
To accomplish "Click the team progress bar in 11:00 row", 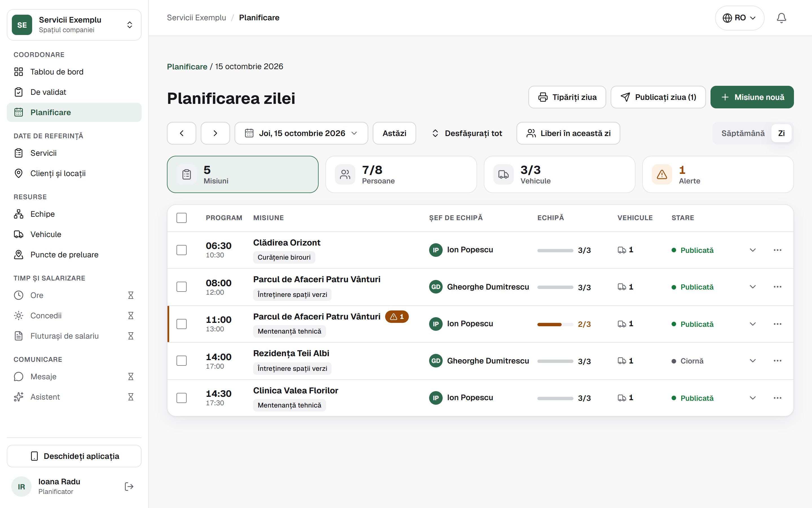I will click(555, 324).
